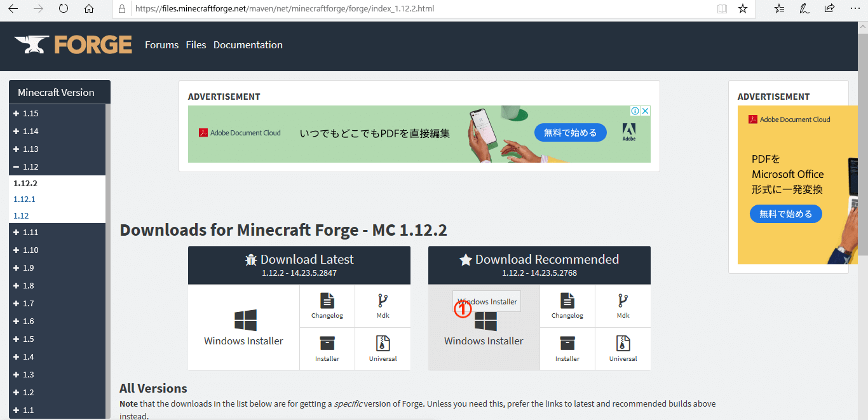The width and height of the screenshot is (868, 420).
Task: Open the browser home page
Action: click(x=89, y=9)
